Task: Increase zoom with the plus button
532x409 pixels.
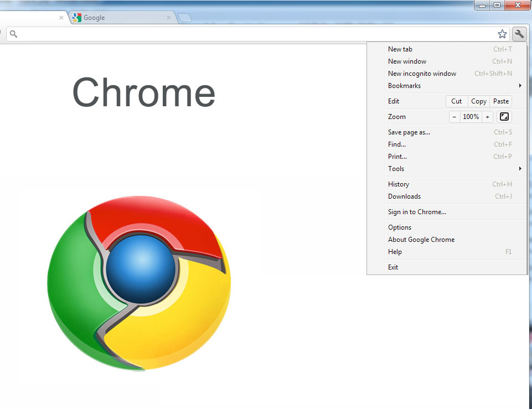Action: (487, 117)
